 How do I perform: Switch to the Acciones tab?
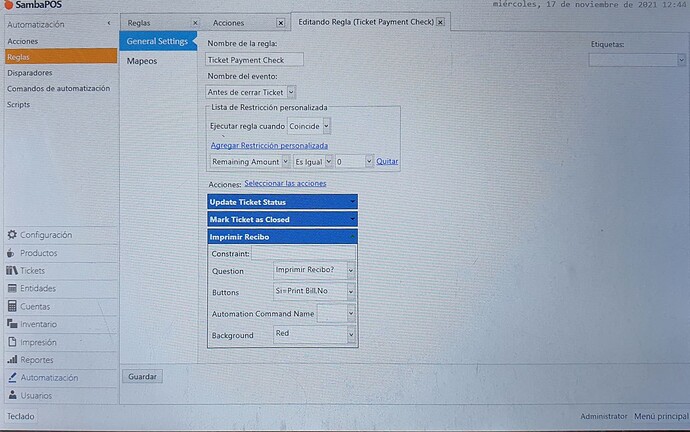(x=228, y=23)
